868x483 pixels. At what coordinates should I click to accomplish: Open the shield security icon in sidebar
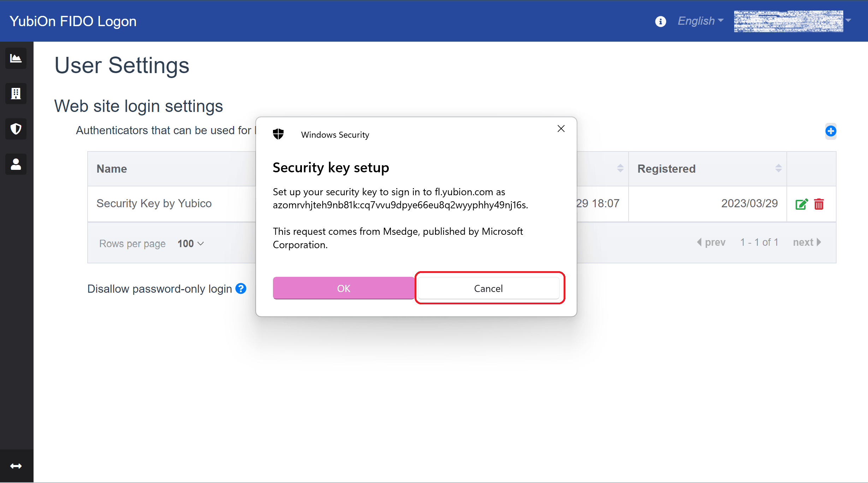16,129
